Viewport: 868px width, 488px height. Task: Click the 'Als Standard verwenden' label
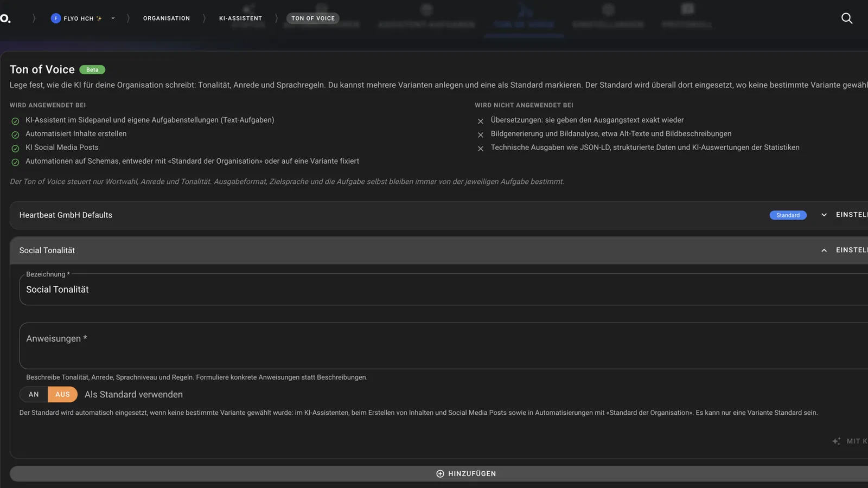(133, 395)
